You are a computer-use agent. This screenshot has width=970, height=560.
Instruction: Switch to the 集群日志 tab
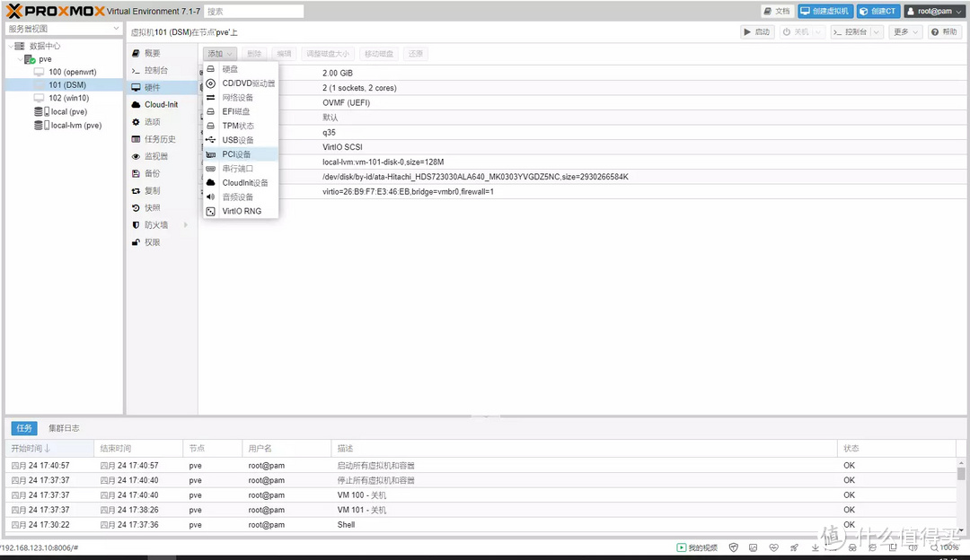click(x=64, y=428)
